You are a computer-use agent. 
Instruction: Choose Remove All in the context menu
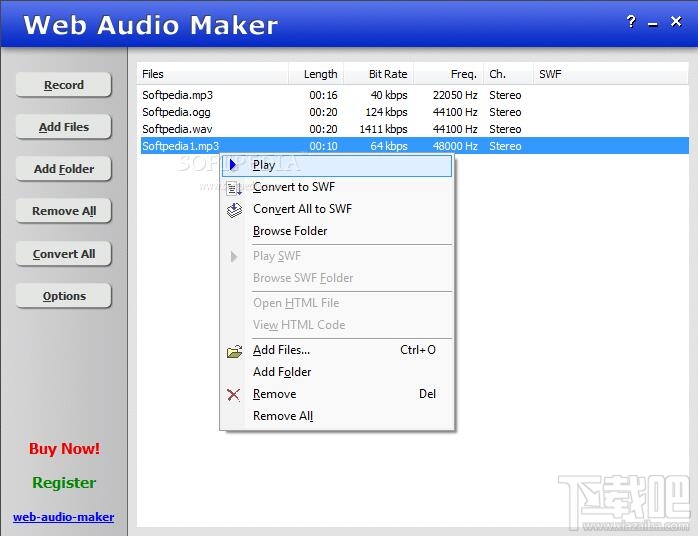tap(337, 416)
